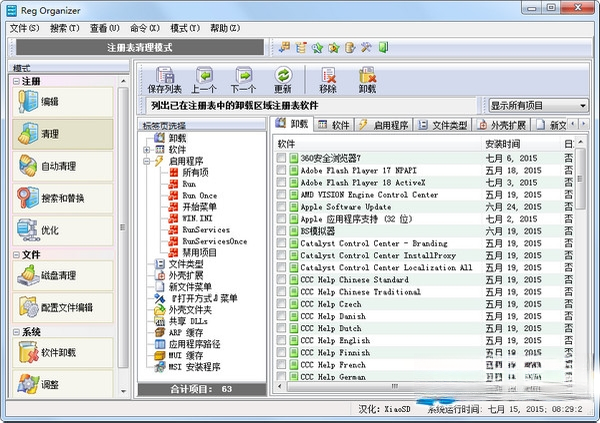The image size is (600, 423).
Task: Click the first small toolbar icon with arrow
Action: click(284, 47)
